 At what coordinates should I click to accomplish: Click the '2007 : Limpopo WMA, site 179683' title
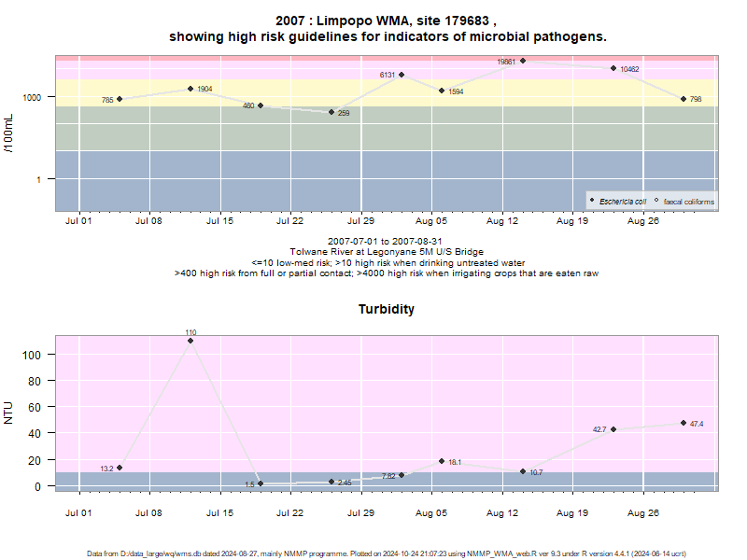pos(386,21)
